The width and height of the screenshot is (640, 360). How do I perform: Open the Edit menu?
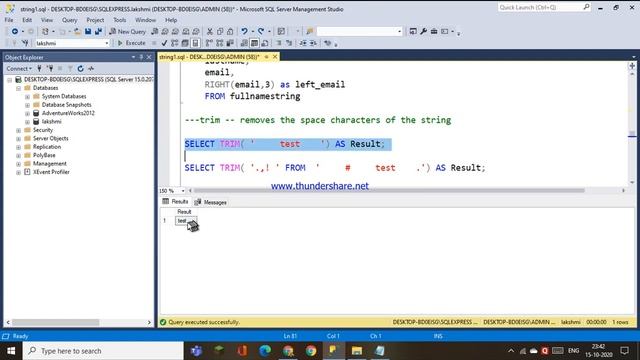click(x=27, y=20)
